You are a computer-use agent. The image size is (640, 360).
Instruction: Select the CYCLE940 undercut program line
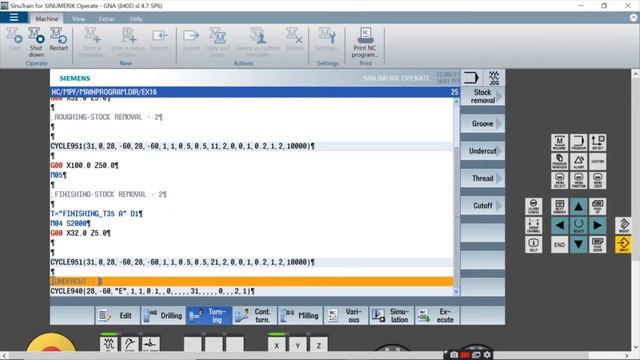point(252,291)
